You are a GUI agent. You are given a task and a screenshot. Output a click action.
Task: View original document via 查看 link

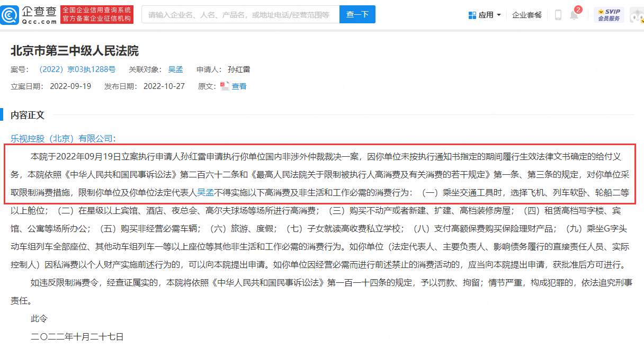[239, 86]
